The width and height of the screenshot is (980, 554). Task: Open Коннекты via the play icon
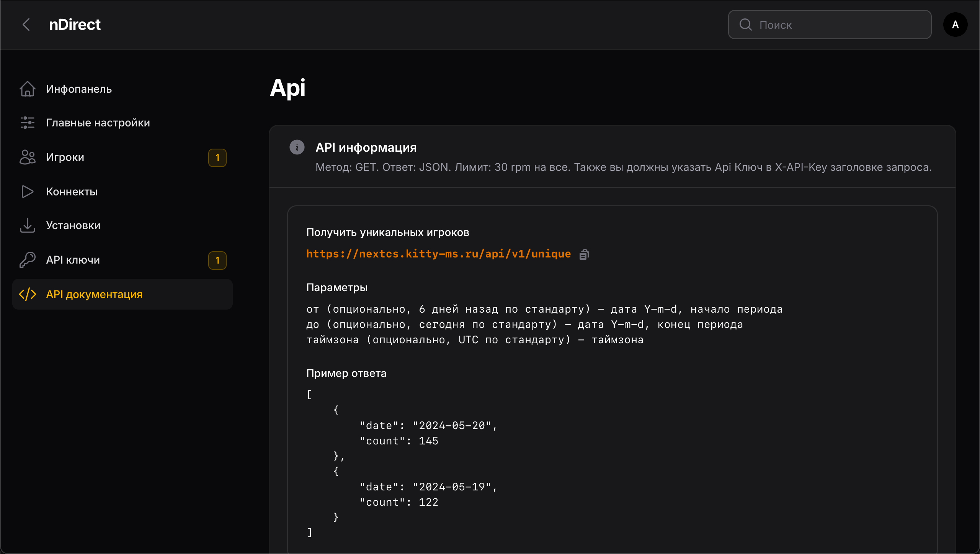click(x=27, y=192)
